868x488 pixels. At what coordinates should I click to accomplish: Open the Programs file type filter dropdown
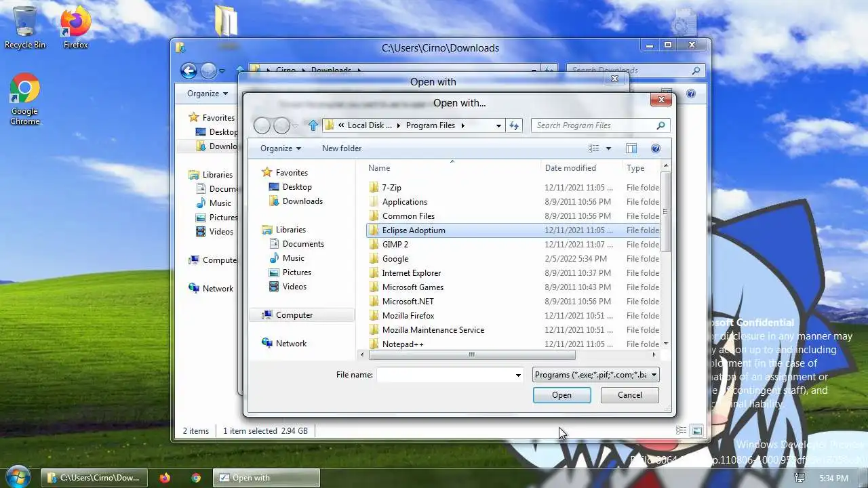pyautogui.click(x=596, y=375)
